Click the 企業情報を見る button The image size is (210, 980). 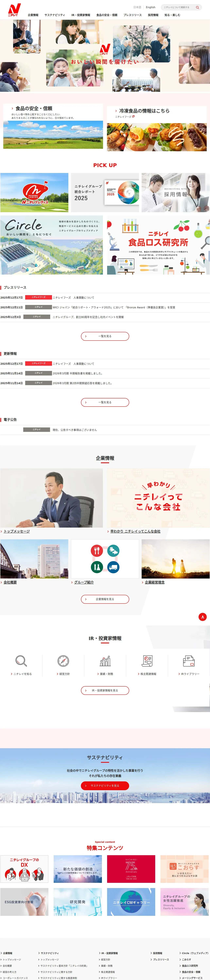tap(105, 599)
